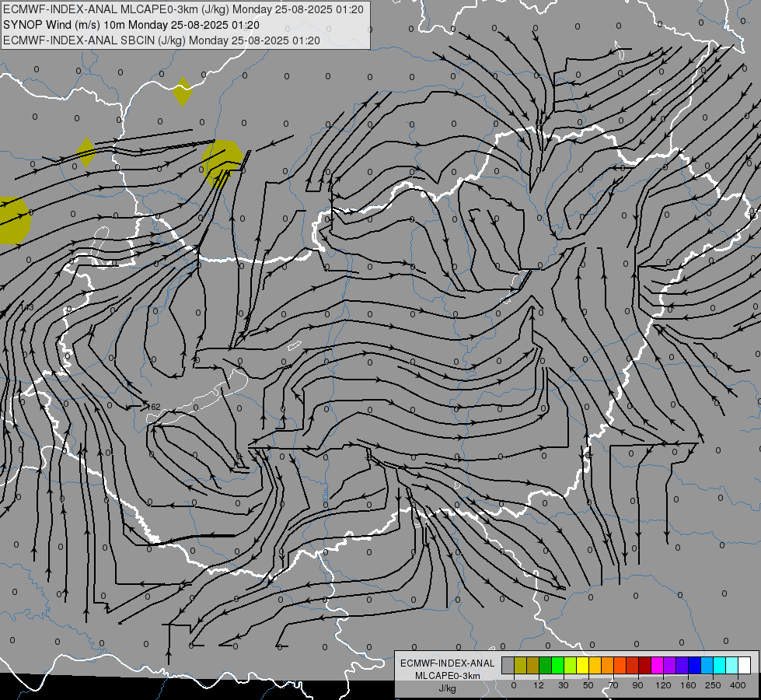Click the SYNOP Wind (m/s) 10m header line
This screenshot has height=700, width=761.
[x=131, y=25]
